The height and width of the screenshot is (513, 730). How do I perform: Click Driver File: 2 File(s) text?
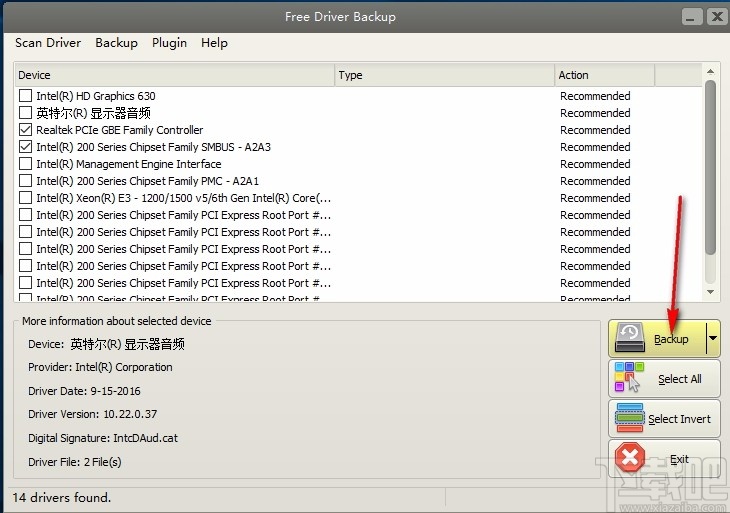click(x=74, y=462)
